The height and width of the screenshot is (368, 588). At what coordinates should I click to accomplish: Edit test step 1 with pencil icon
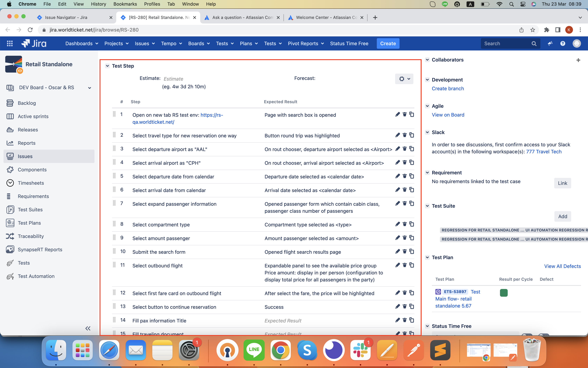397,114
